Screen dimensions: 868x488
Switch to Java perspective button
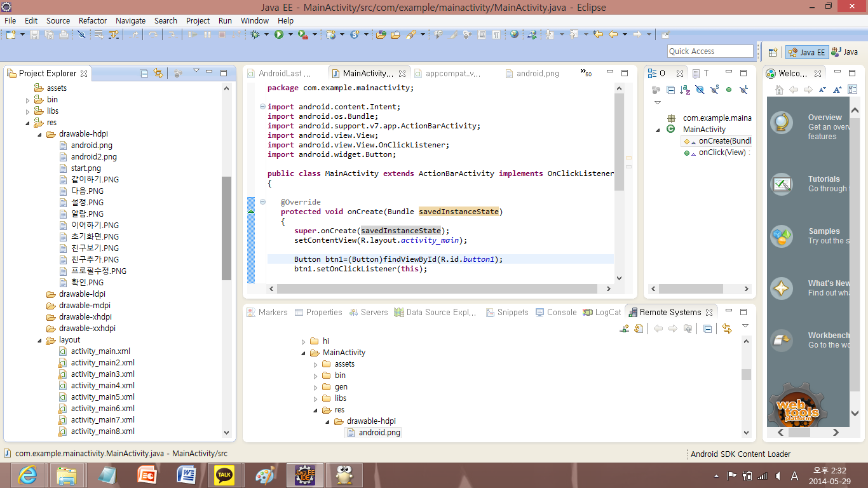(x=844, y=52)
